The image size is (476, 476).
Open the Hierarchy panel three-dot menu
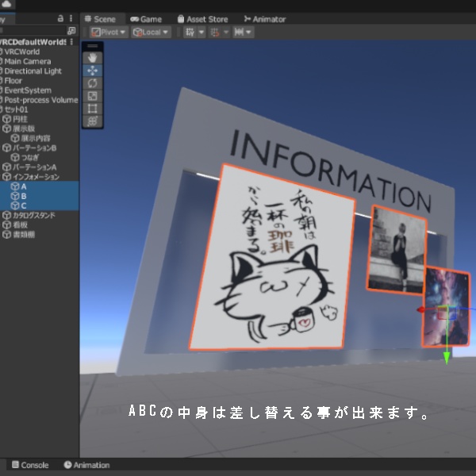[71, 18]
